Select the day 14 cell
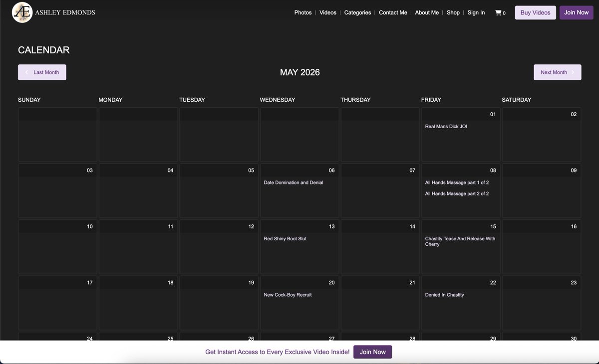The width and height of the screenshot is (599, 364). (x=380, y=247)
